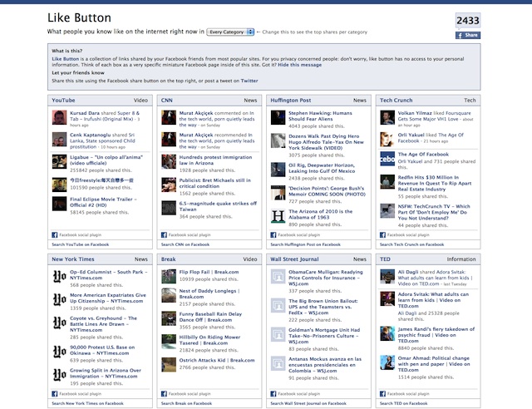Click NYT logo beside Op-Ed Columnist South Park
The height and width of the screenshot is (409, 532).
click(x=59, y=276)
